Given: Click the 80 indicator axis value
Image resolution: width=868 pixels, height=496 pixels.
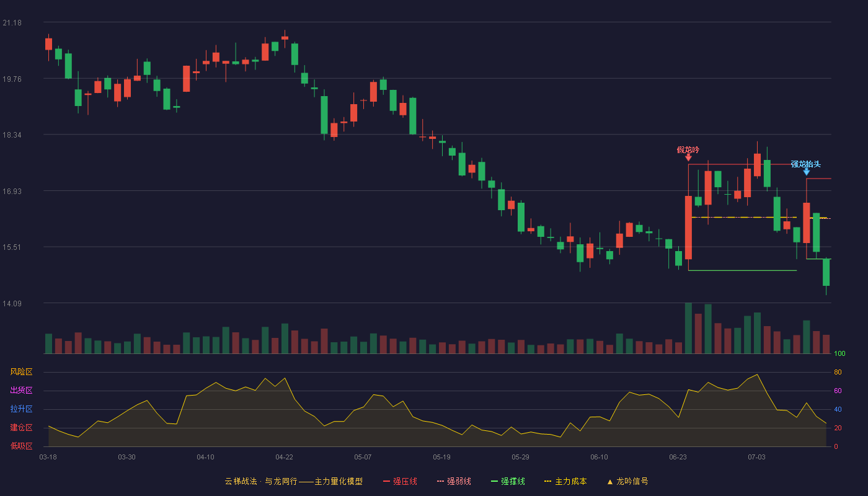Looking at the screenshot, I should tap(838, 372).
